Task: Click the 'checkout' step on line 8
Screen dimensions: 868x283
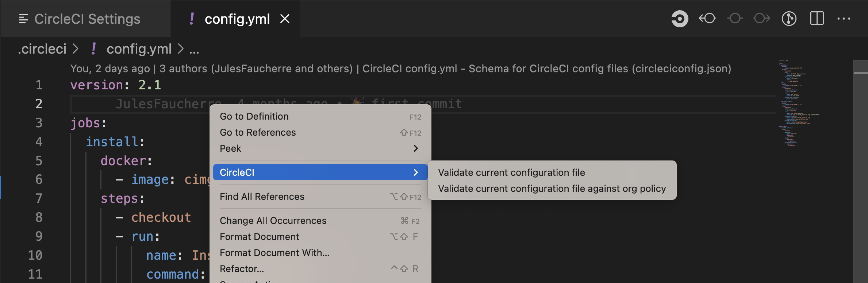Action: pyautogui.click(x=161, y=217)
